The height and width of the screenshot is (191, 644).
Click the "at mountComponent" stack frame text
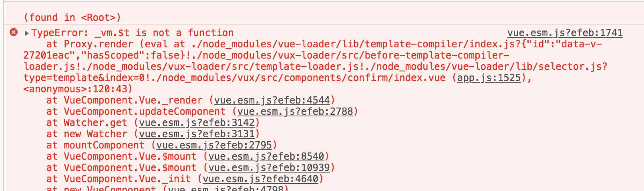[x=95, y=145]
